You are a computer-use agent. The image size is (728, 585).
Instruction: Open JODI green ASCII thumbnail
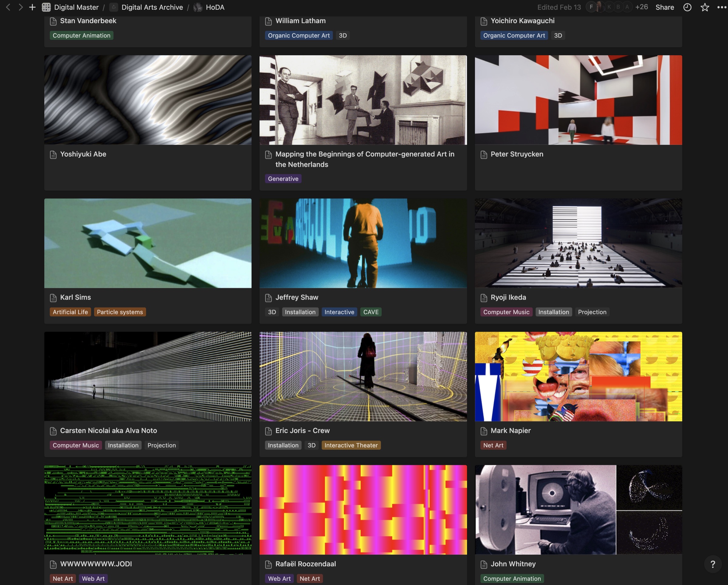pyautogui.click(x=148, y=510)
